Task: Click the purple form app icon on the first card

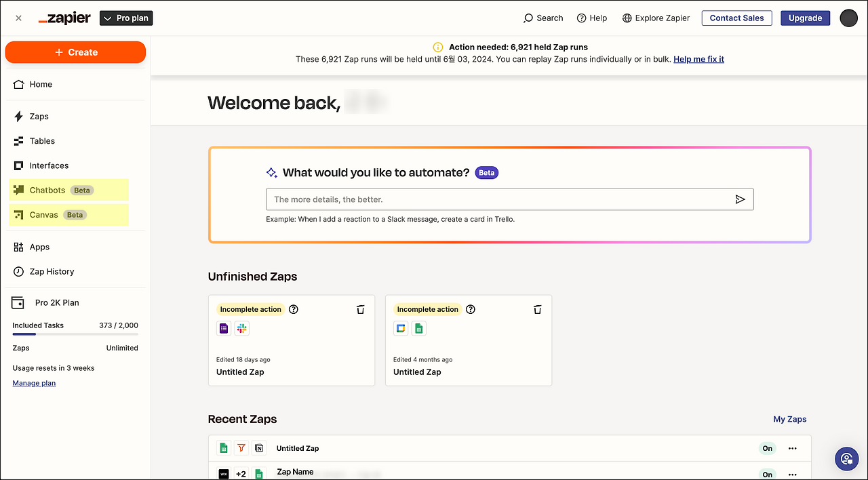Action: [x=224, y=329]
